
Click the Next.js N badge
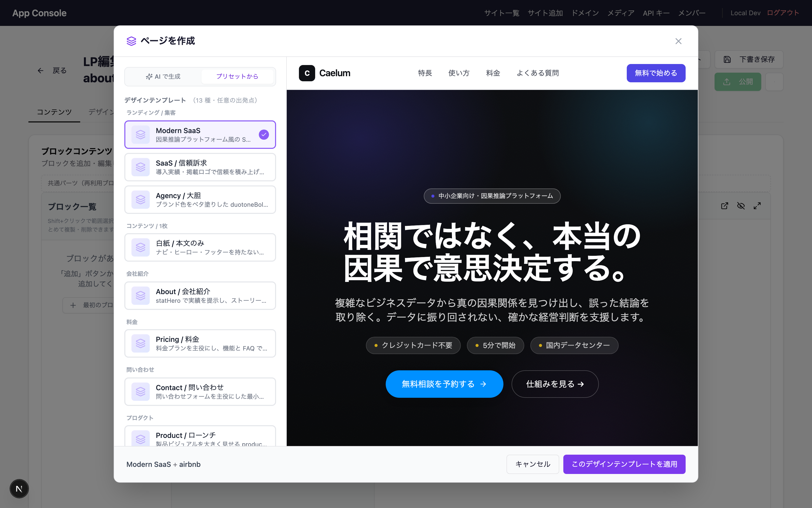(19, 489)
